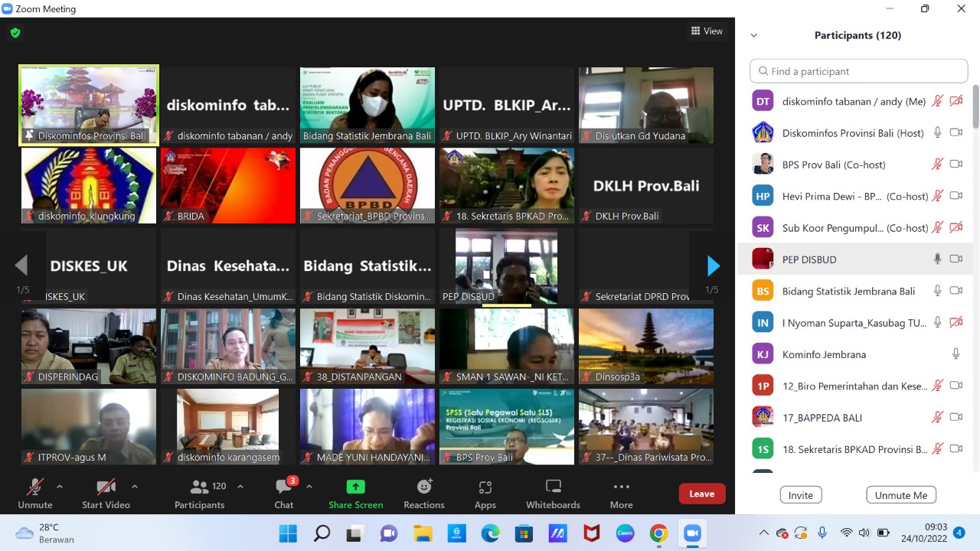Toggle the Participants panel in toolbar

pyautogui.click(x=200, y=494)
